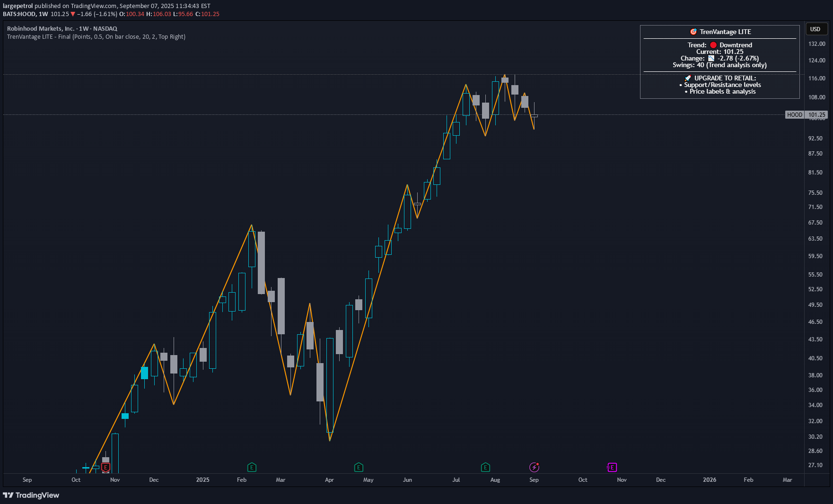This screenshot has width=833, height=504.
Task: Click the 'O:100.34' open value
Action: (x=132, y=14)
